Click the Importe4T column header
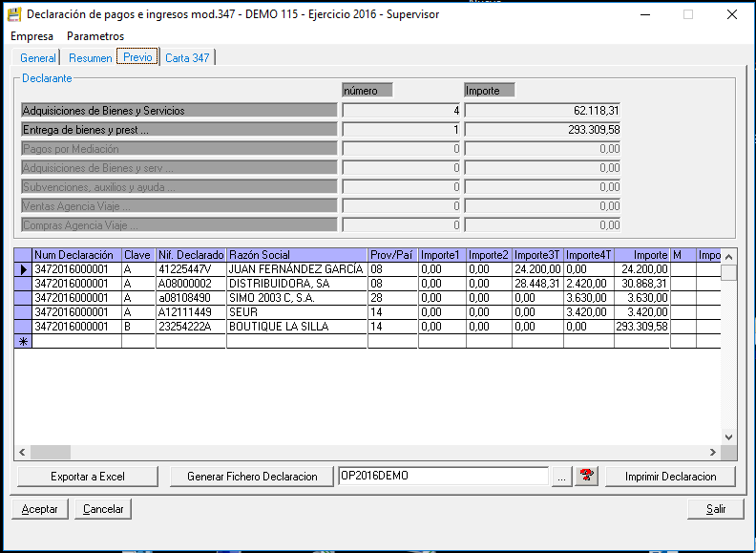This screenshot has width=756, height=553. pyautogui.click(x=588, y=255)
